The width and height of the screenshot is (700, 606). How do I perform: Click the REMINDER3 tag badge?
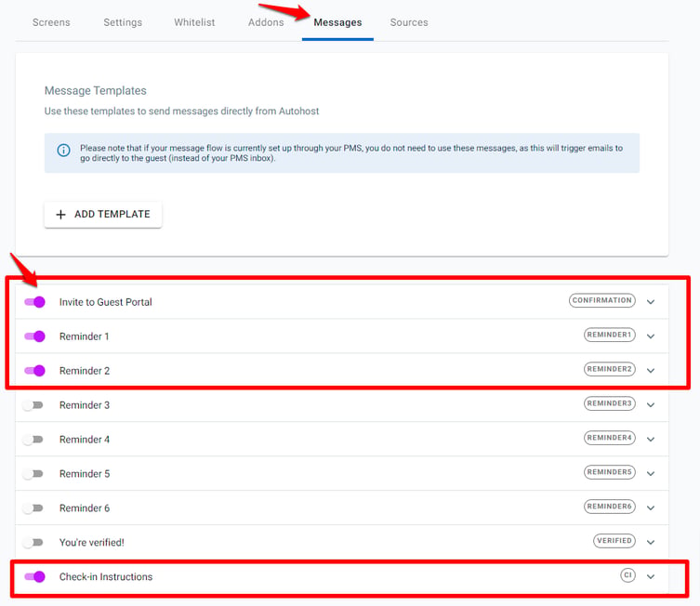click(x=610, y=403)
